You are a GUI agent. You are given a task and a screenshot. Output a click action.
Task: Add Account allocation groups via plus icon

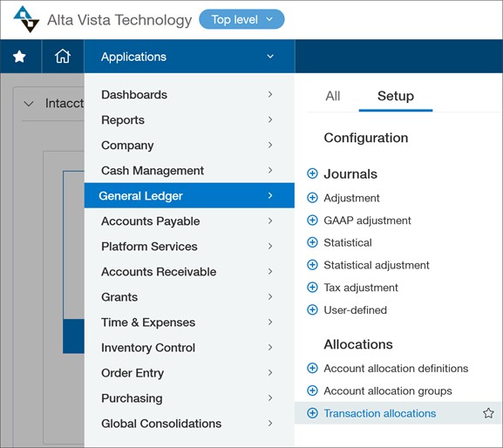pyautogui.click(x=312, y=390)
